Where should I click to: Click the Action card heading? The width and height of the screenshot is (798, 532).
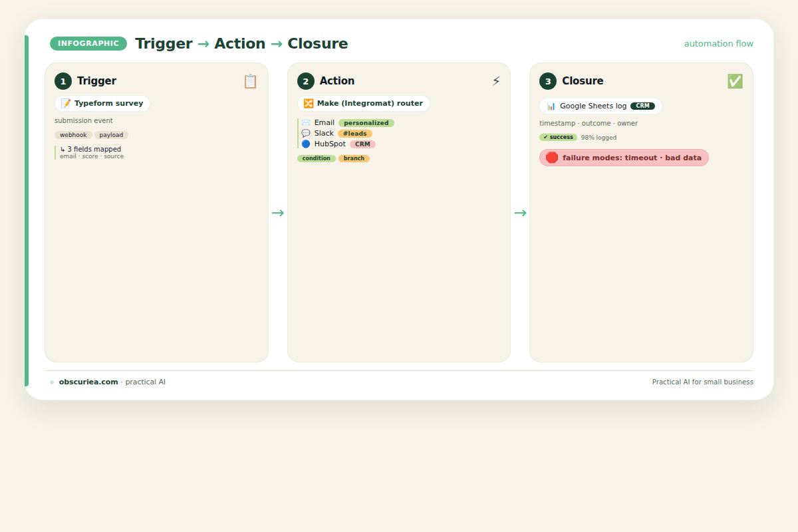[337, 81]
